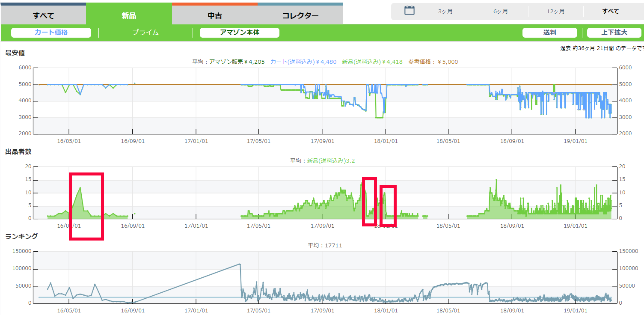Switch to the コレクター tab
Screen dimensions: 644x315
[300, 16]
